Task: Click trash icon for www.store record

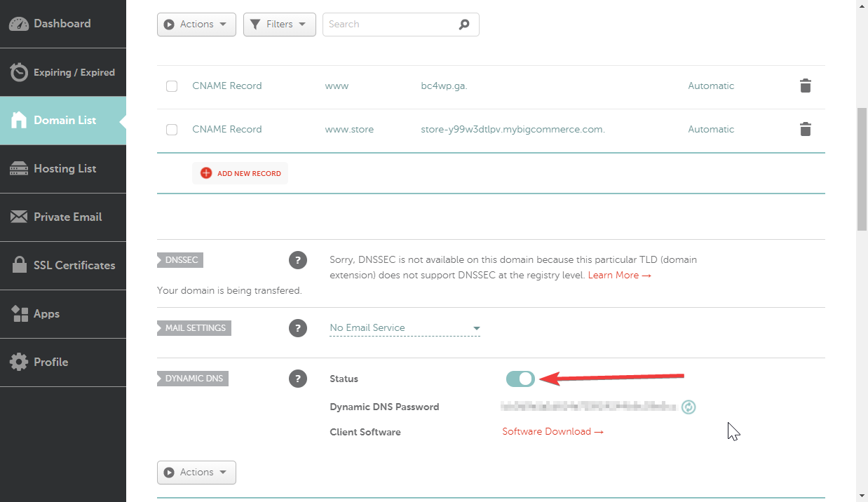Action: (x=806, y=130)
